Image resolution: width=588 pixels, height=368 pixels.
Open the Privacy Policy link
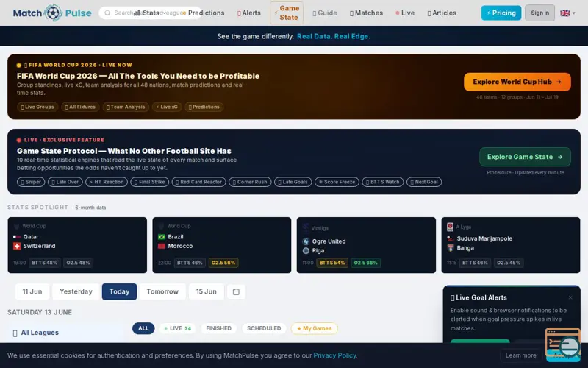coord(334,355)
